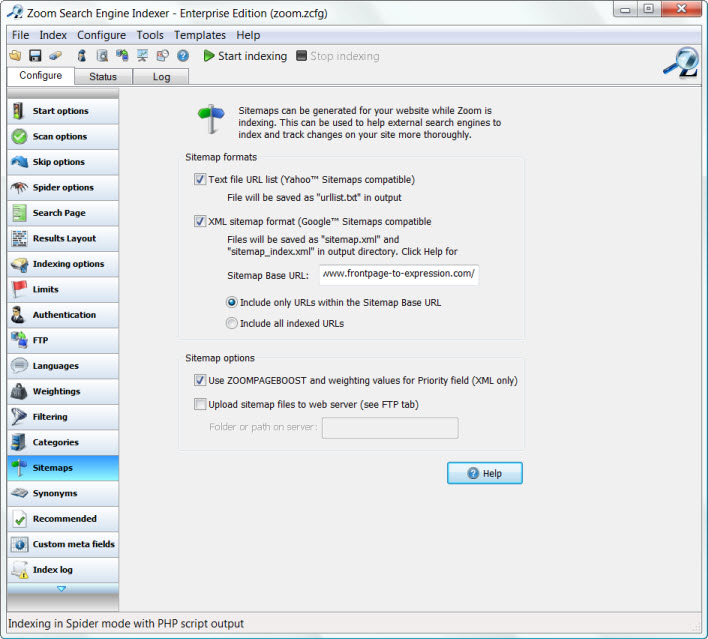Open Limits section with red flag
Screen dimensions: 708x639
[x=63, y=289]
